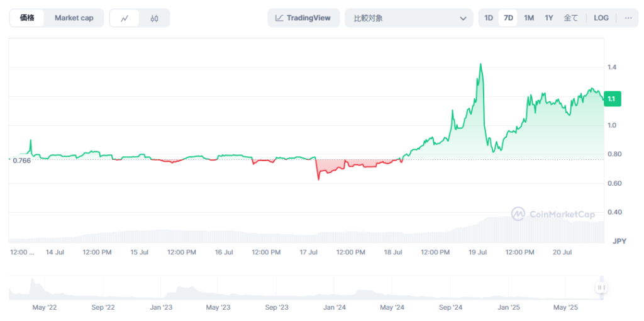Click the 0.766 baseline price label
644x321 pixels.
22,160
